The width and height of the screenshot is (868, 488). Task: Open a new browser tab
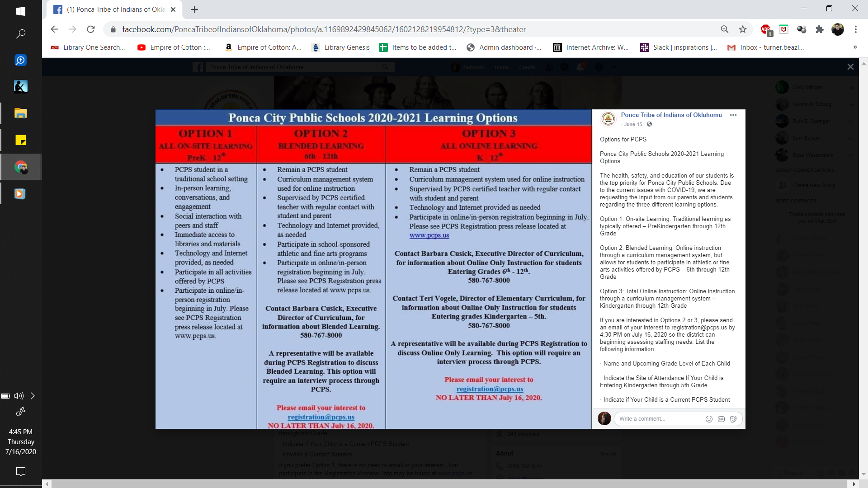coord(195,9)
